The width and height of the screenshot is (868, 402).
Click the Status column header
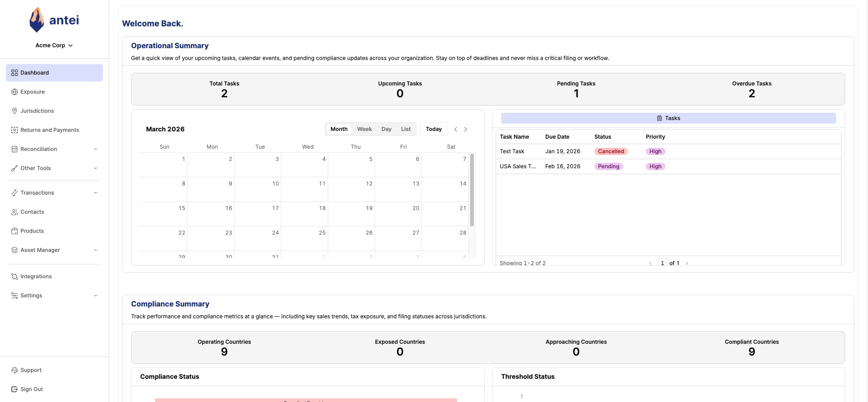tap(603, 137)
